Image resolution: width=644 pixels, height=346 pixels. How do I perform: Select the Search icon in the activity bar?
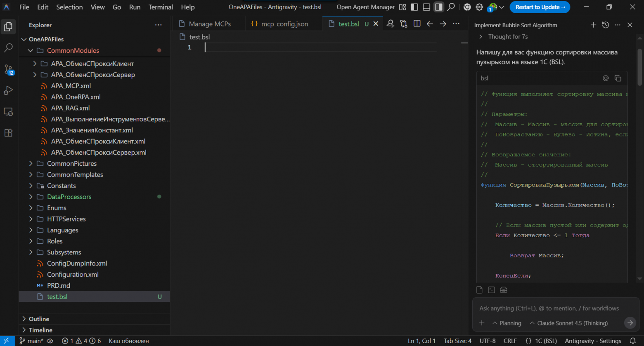pos(8,48)
